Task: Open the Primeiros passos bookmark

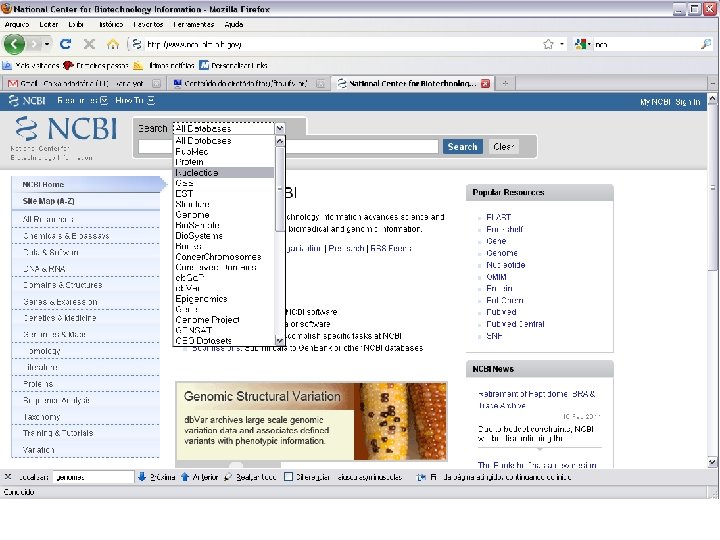Action: click(x=96, y=66)
